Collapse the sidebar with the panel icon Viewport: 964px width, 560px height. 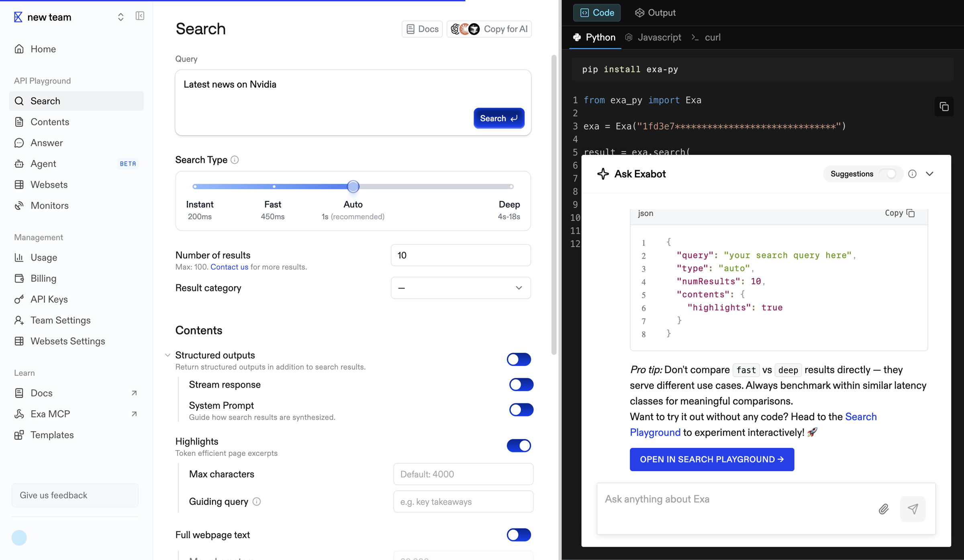click(140, 16)
